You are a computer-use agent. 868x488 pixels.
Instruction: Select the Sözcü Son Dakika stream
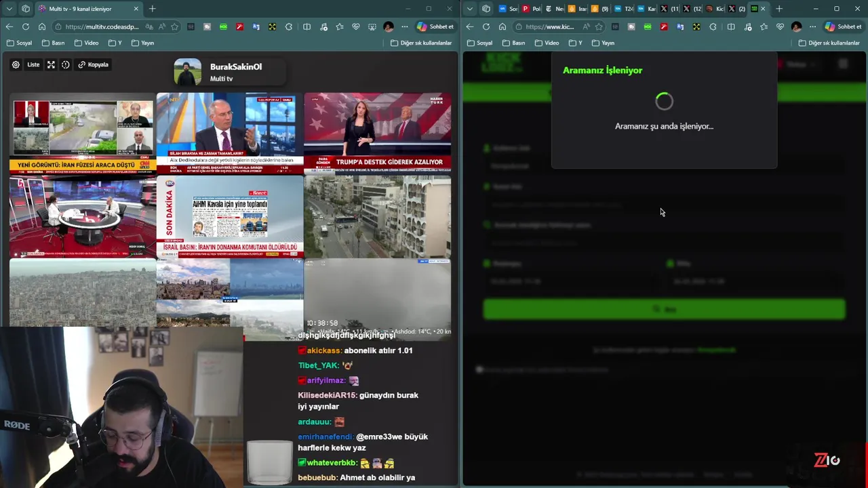pos(230,217)
